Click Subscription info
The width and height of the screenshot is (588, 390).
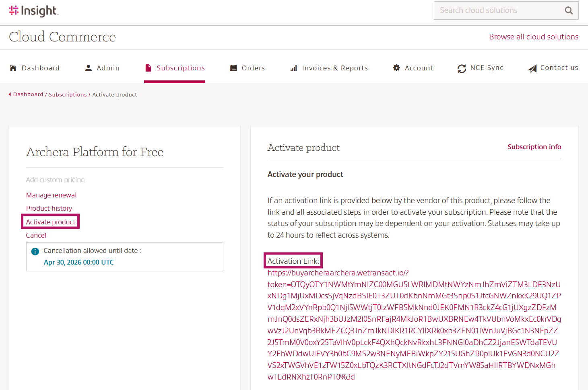tap(534, 147)
